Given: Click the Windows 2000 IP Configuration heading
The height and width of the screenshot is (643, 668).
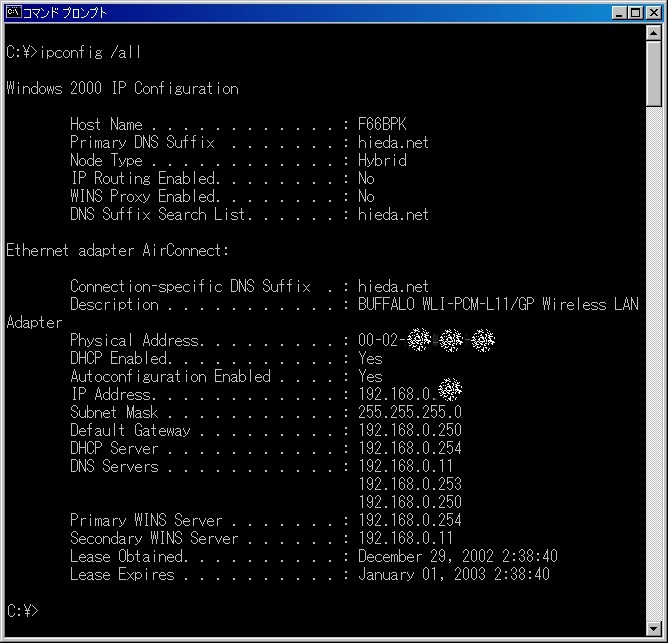Looking at the screenshot, I should [x=122, y=88].
